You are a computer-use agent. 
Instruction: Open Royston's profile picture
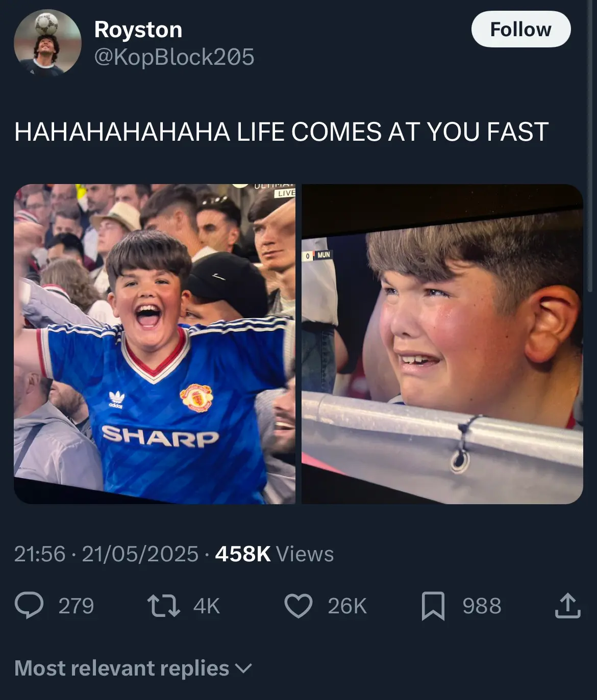(47, 43)
